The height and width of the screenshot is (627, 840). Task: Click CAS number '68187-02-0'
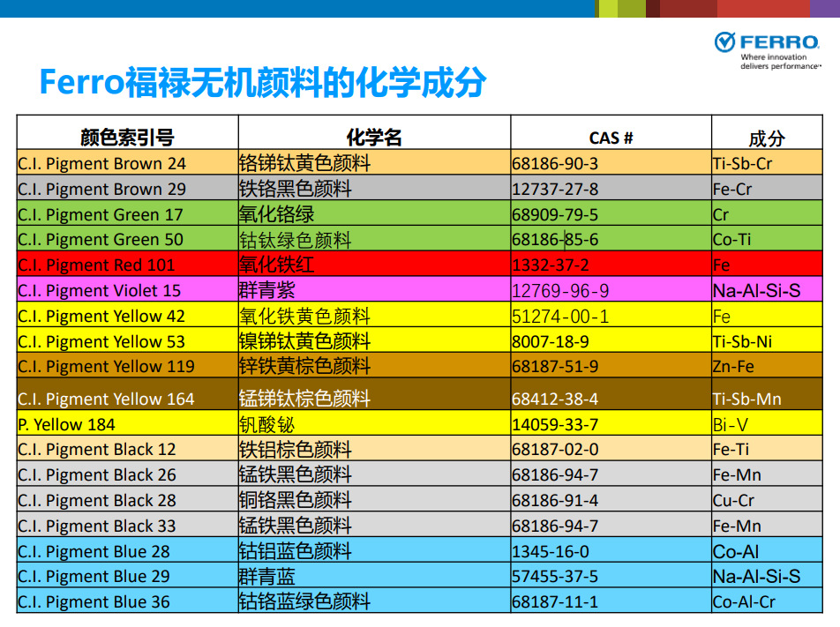[555, 449]
